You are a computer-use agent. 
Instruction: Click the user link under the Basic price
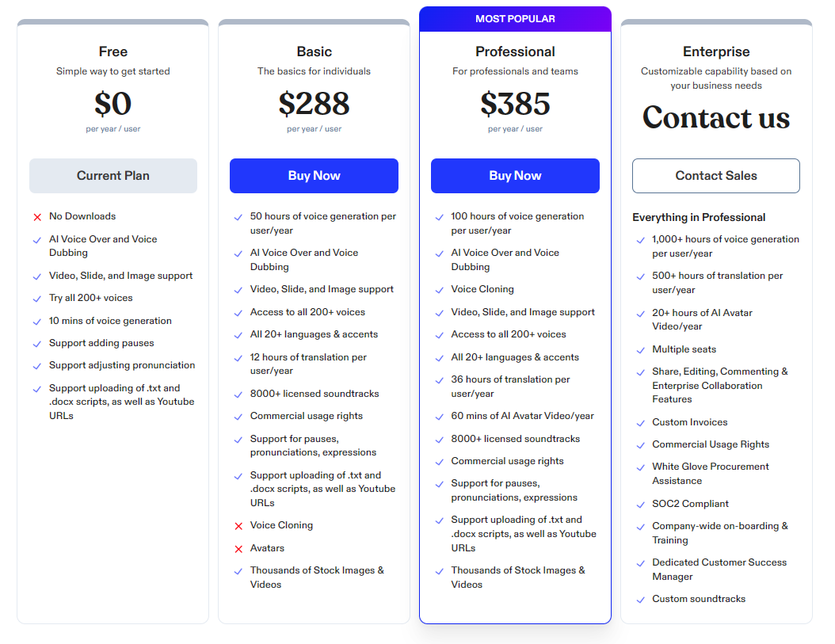(x=332, y=128)
